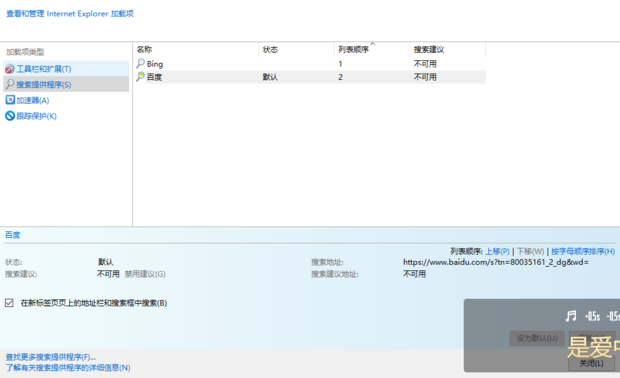620x378 pixels.
Task: Click 不可用 suggestion cell in 百度 row
Action: click(x=425, y=77)
